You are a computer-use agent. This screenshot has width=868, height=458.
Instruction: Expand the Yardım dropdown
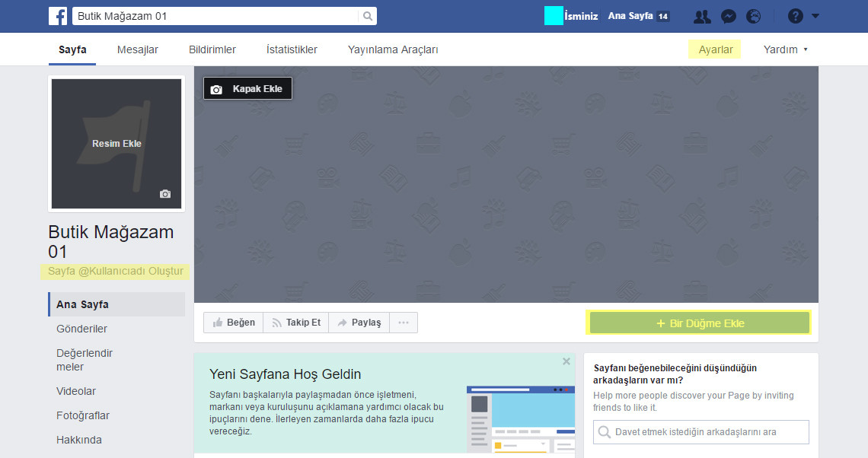(x=785, y=49)
